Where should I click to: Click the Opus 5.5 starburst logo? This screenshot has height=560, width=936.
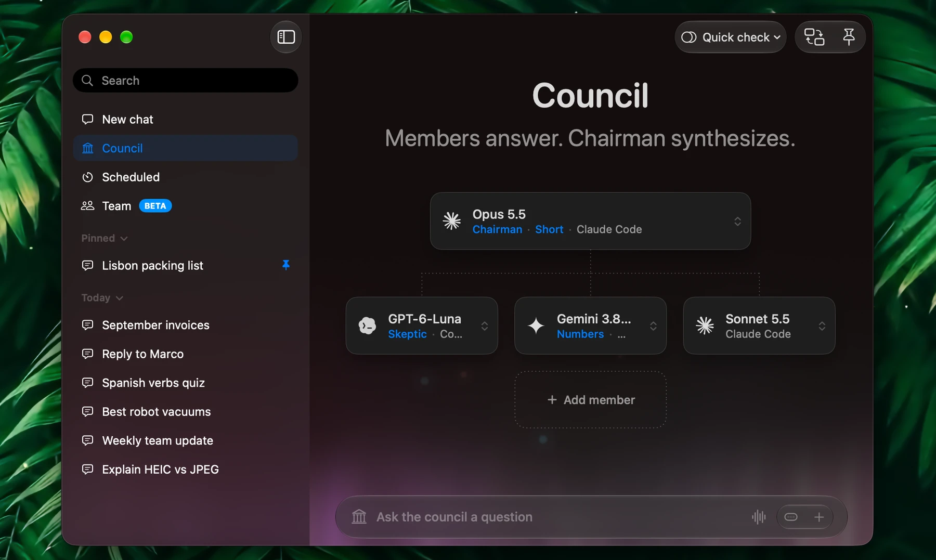(451, 221)
